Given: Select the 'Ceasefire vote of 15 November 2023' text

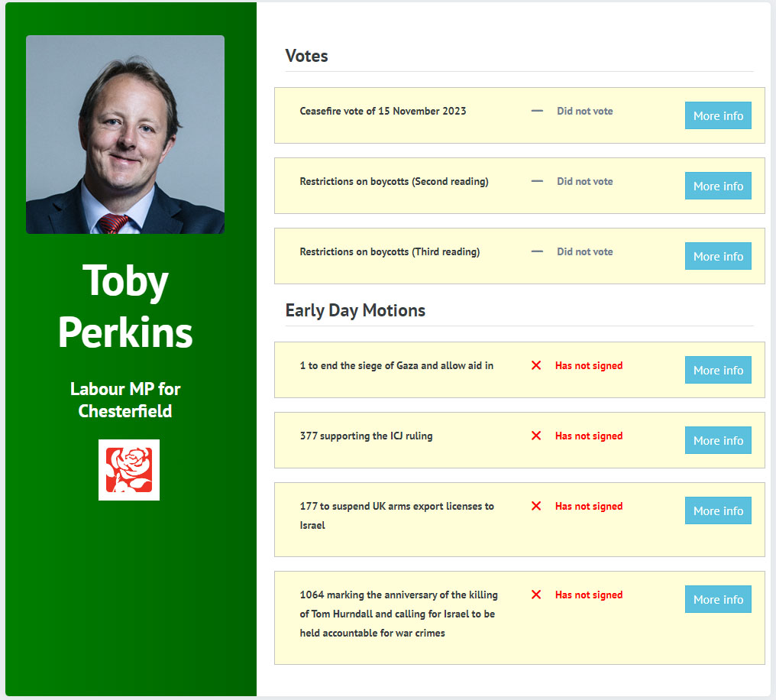Looking at the screenshot, I should point(383,111).
